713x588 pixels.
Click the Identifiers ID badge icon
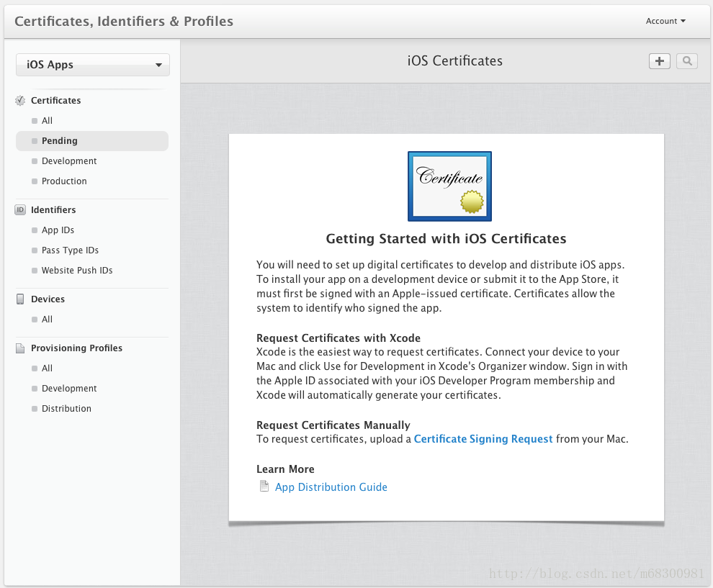(x=20, y=210)
